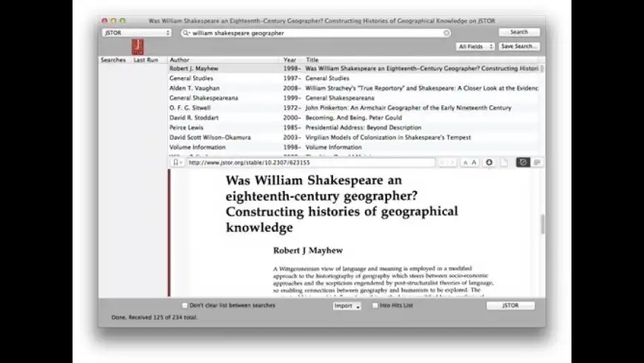The height and width of the screenshot is (363, 644).
Task: Click in the search query field
Action: point(316,33)
